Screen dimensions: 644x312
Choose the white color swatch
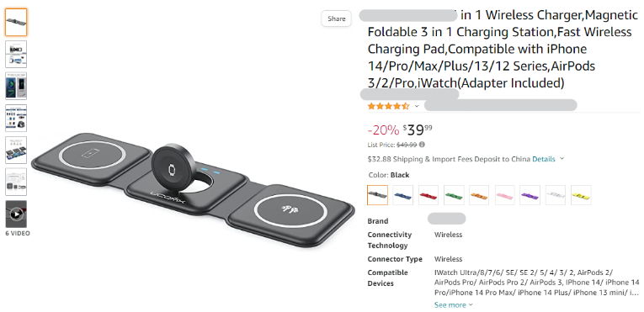[556, 195]
